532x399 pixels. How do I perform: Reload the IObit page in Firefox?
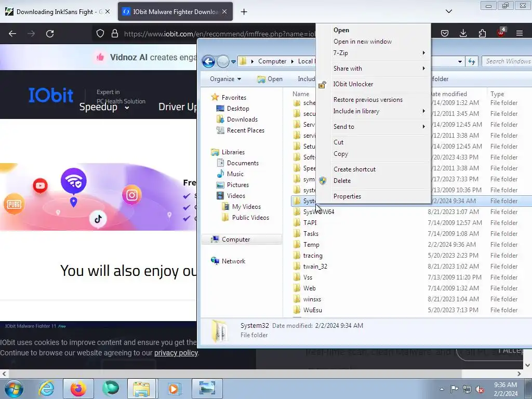(50, 34)
